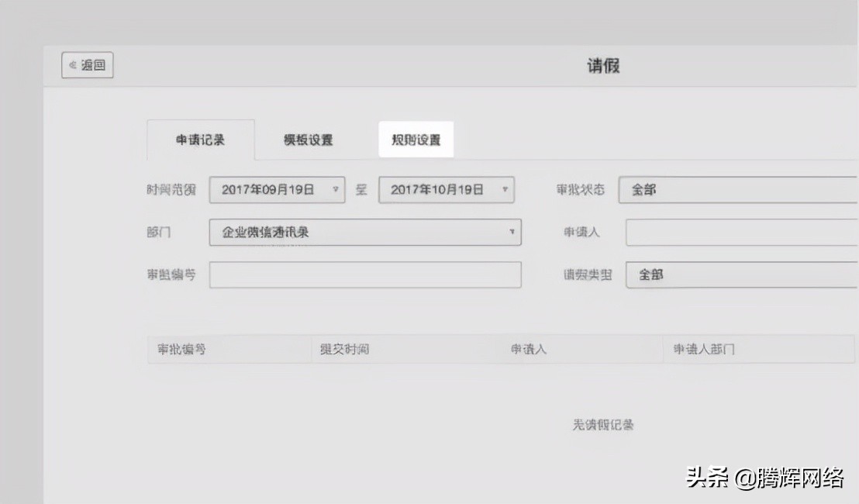Click the 审批编号 table column header
The image size is (859, 504).
pos(184,349)
